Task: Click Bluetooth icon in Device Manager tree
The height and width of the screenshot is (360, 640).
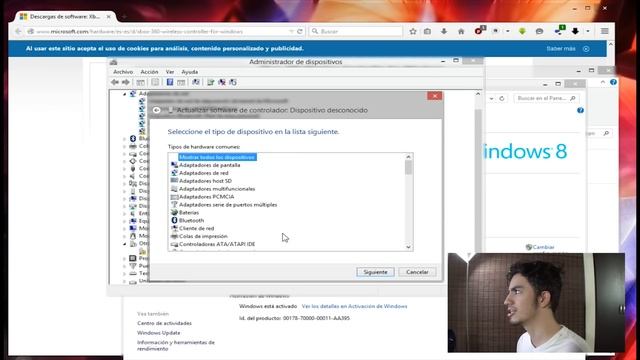Action: coord(133,139)
